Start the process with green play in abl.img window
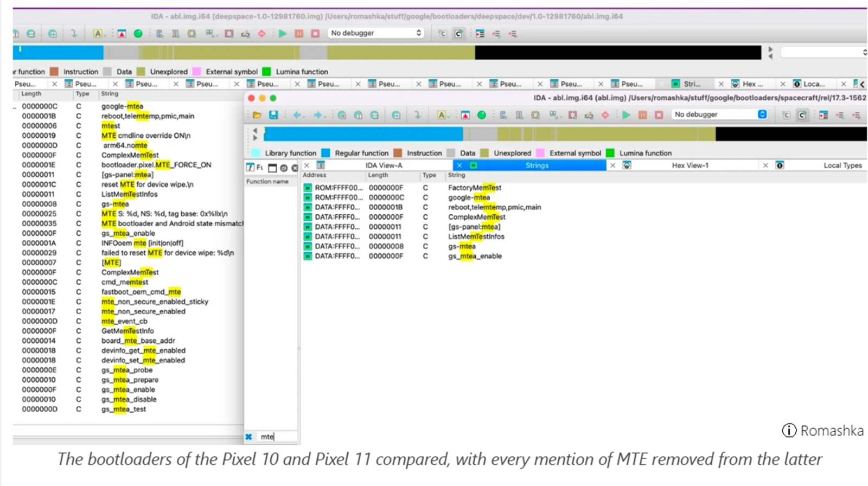868x486 pixels. pyautogui.click(x=626, y=115)
